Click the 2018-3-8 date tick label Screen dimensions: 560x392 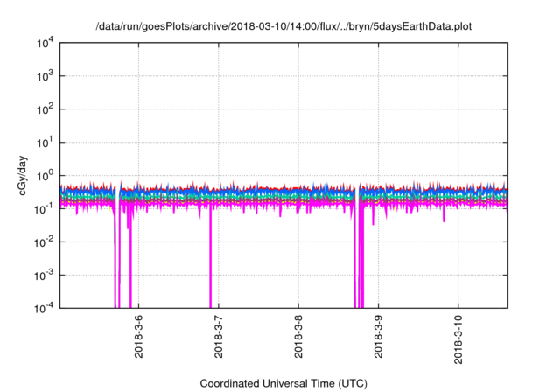(x=298, y=336)
